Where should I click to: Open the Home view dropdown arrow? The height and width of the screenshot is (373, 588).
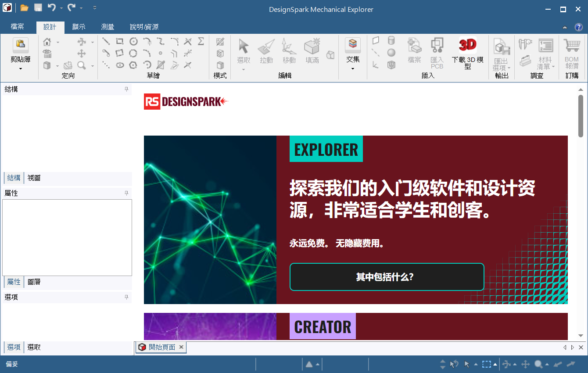(x=57, y=43)
